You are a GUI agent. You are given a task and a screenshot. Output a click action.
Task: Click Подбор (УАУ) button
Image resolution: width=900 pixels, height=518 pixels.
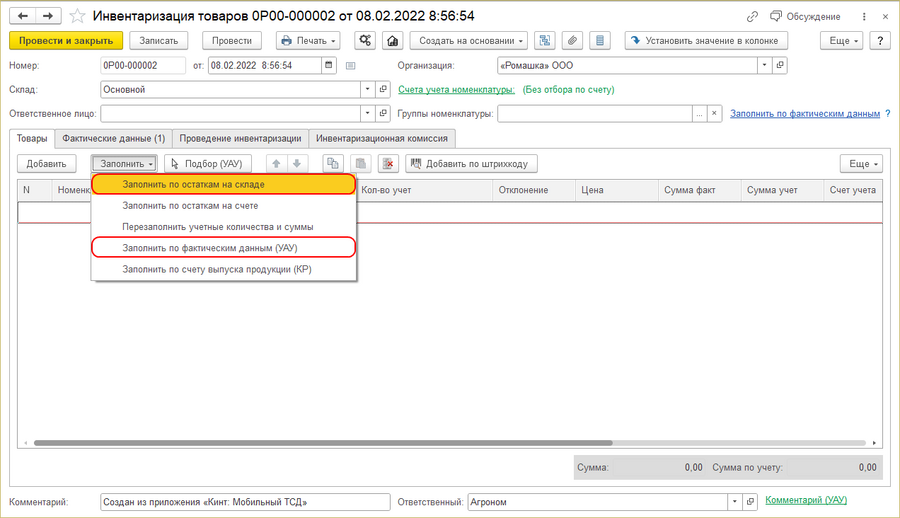click(x=208, y=164)
